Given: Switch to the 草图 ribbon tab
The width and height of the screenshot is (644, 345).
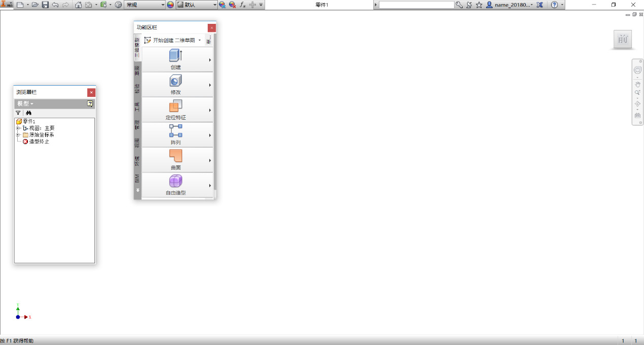Looking at the screenshot, I should click(137, 70).
